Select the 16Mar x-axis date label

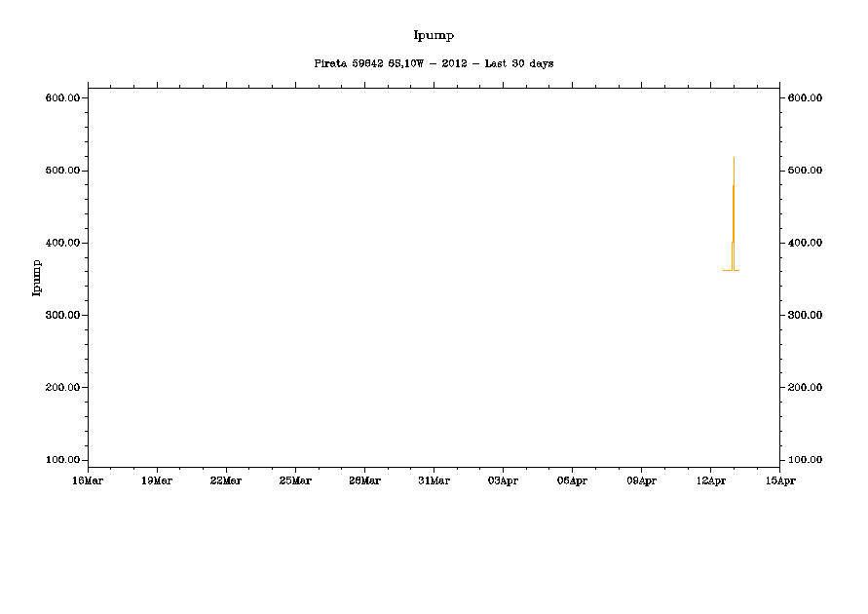coord(88,480)
